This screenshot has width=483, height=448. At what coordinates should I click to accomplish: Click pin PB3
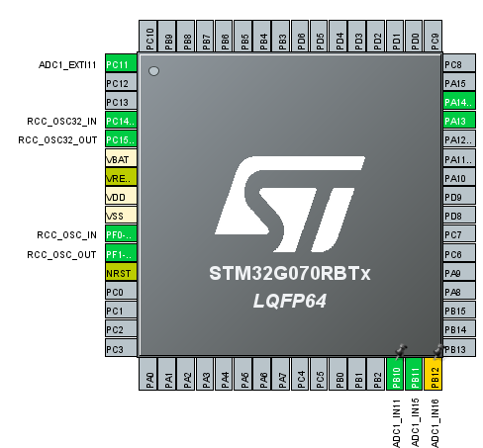click(281, 37)
